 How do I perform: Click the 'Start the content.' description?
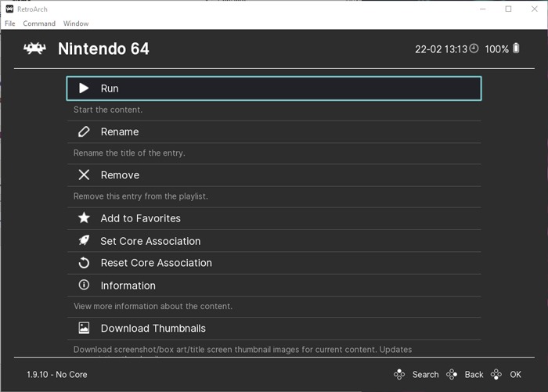108,110
